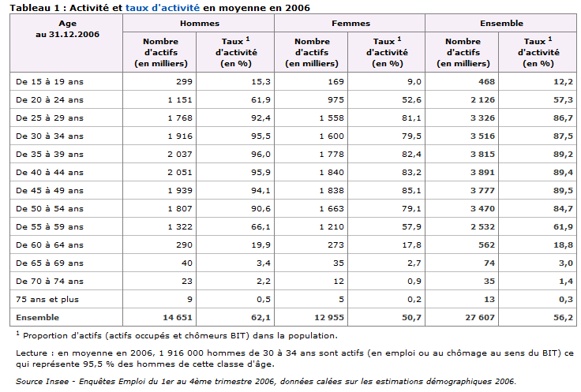Click the rate 9,0 for women 15-19
581x392 pixels.
[x=414, y=82]
